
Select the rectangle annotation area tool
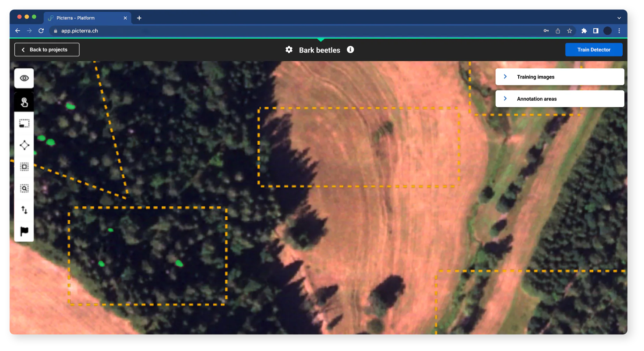pos(24,123)
